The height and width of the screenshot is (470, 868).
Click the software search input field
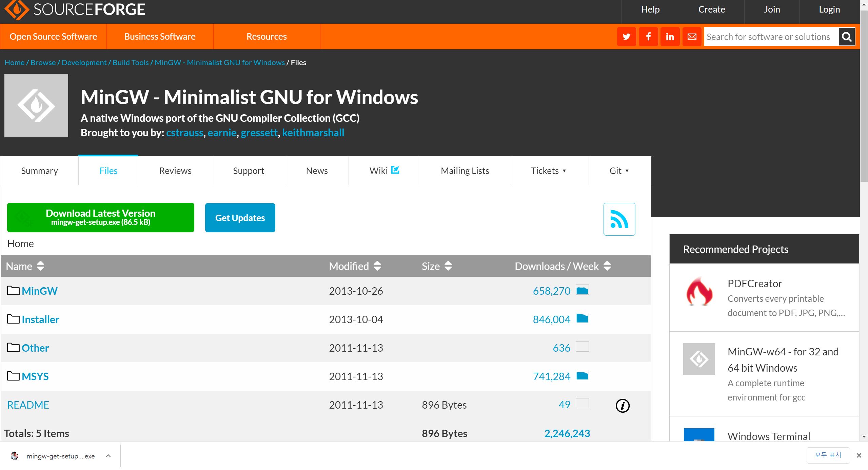point(770,37)
